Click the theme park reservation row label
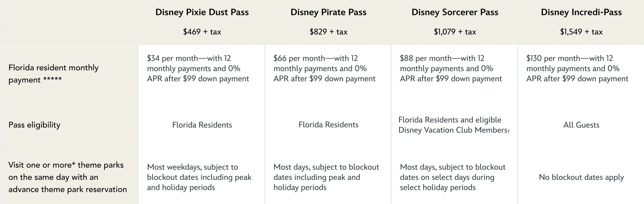 (67, 177)
